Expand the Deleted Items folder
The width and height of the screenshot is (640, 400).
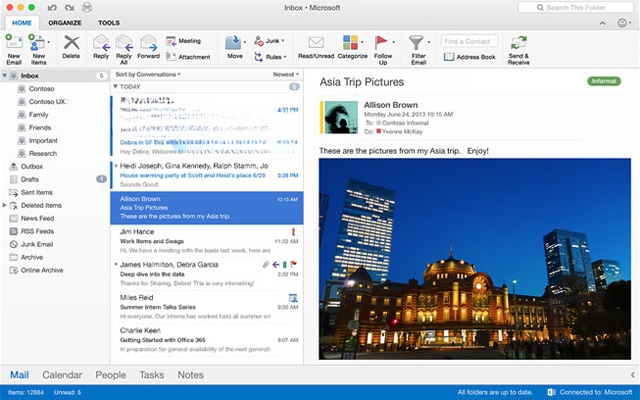[4, 205]
